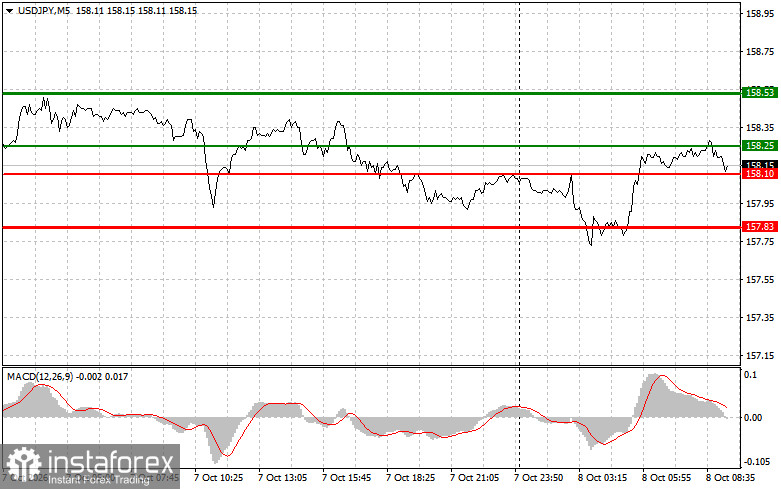Click the 7 Oct 21:05 time label
781x489 pixels.
click(474, 478)
